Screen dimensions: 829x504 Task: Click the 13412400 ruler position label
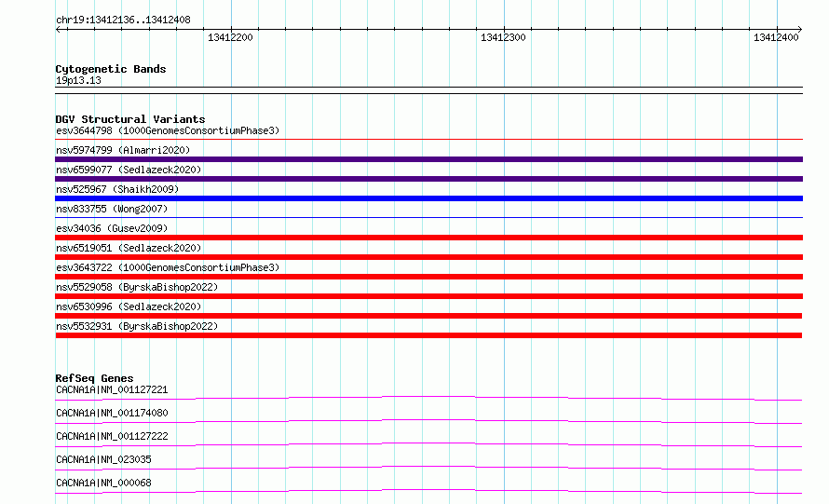click(776, 37)
